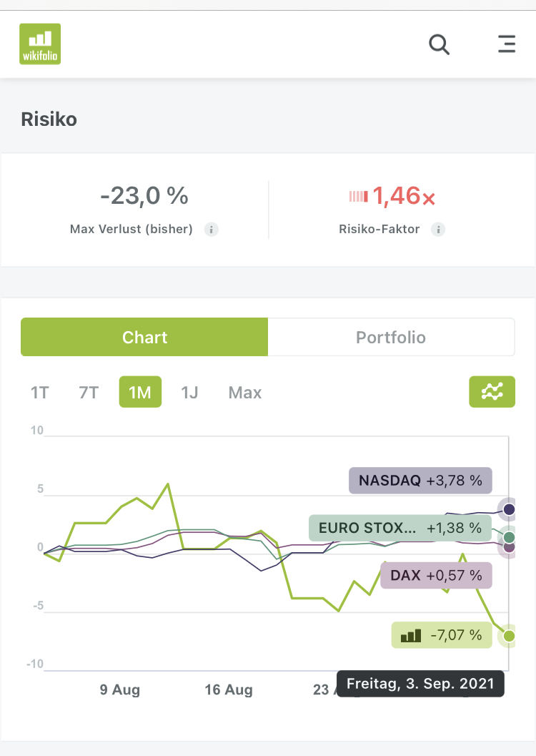Viewport: 536px width, 756px height.
Task: Select the 7T time range
Action: tap(89, 393)
